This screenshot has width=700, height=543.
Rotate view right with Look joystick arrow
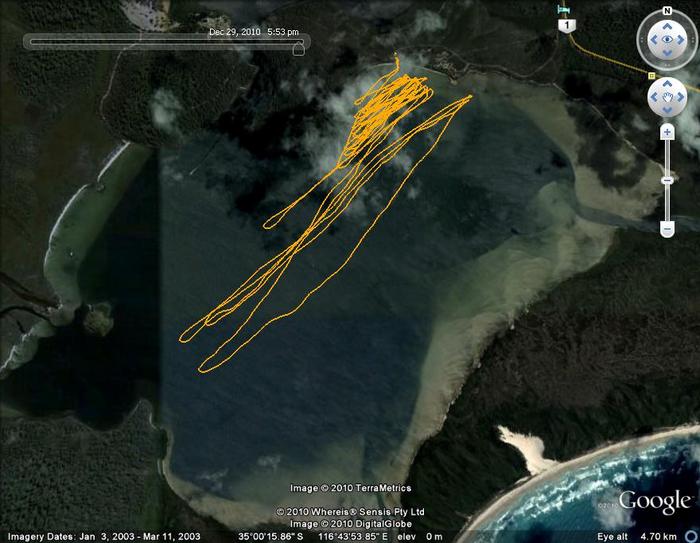pyautogui.click(x=682, y=41)
